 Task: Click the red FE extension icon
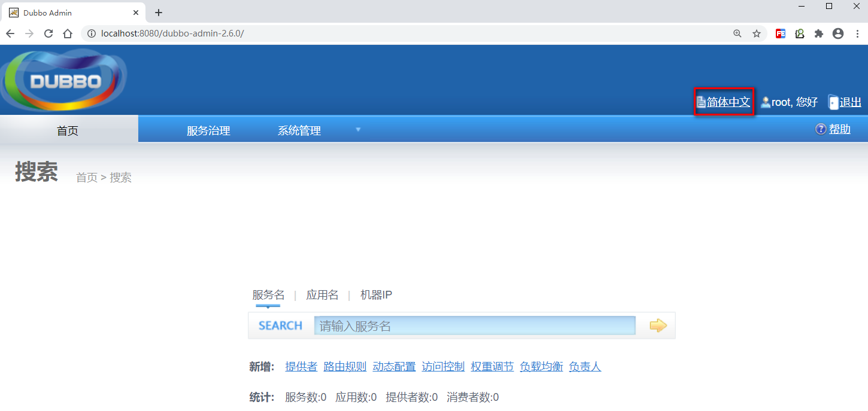coord(781,34)
